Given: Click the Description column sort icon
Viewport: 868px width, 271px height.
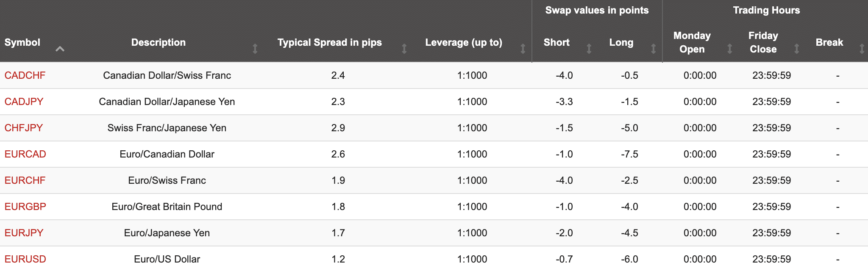Looking at the screenshot, I should pyautogui.click(x=255, y=49).
